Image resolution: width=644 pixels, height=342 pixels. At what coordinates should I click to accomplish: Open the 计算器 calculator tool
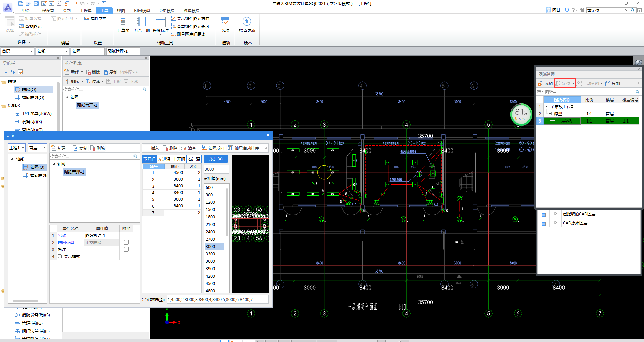coord(123,25)
